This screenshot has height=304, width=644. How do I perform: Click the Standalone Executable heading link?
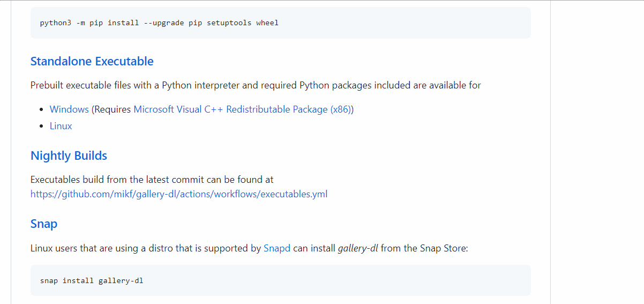tap(92, 62)
